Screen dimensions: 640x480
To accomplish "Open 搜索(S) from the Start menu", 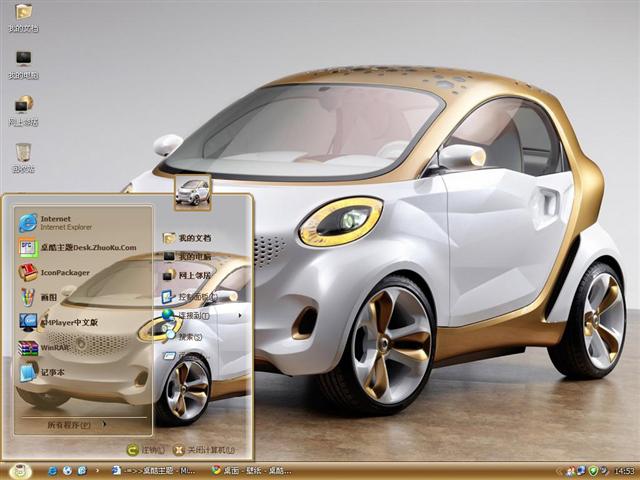I will (183, 337).
